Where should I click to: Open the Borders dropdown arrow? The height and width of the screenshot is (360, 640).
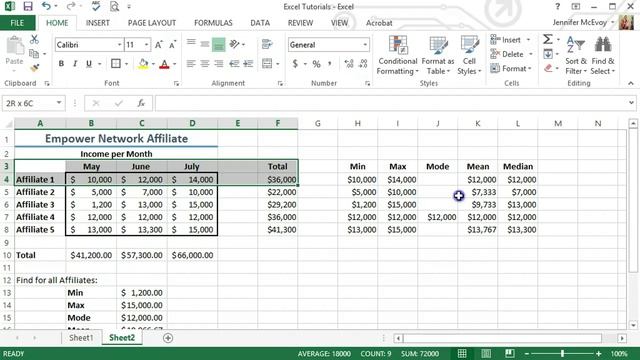pyautogui.click(x=127, y=64)
